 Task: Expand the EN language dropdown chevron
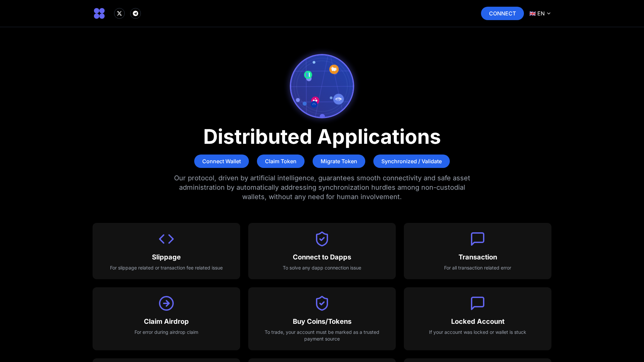tap(549, 13)
